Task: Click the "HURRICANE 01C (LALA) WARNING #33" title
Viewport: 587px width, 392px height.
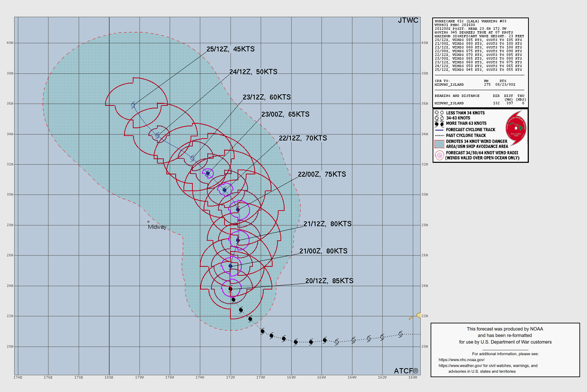Action: pyautogui.click(x=471, y=22)
